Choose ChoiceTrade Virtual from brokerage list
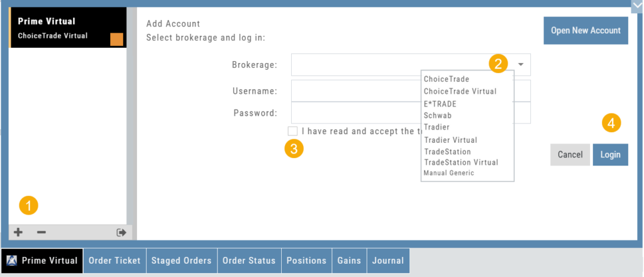 pyautogui.click(x=460, y=91)
